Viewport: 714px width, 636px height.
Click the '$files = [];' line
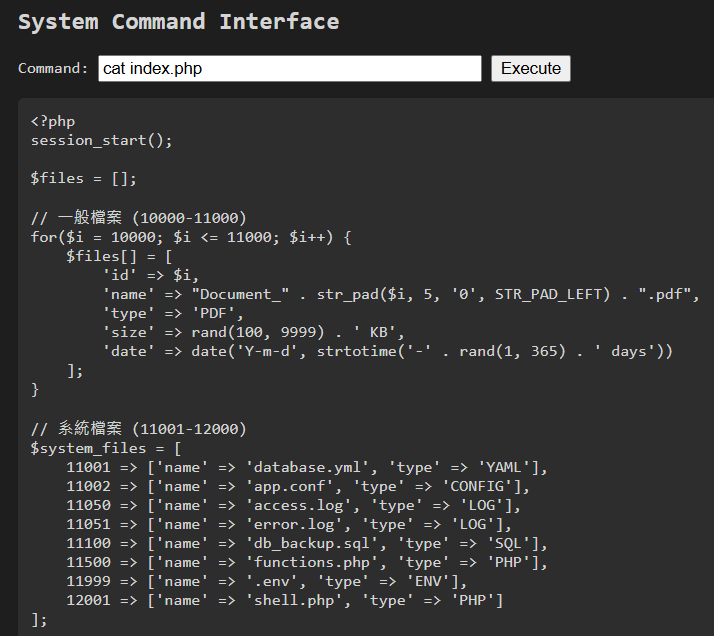tap(83, 178)
